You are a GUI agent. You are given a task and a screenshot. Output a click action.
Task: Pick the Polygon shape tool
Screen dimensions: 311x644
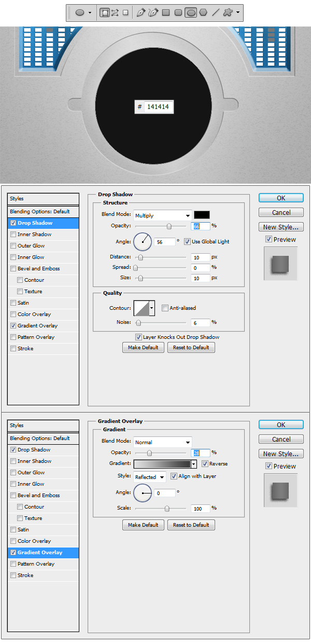point(203,12)
